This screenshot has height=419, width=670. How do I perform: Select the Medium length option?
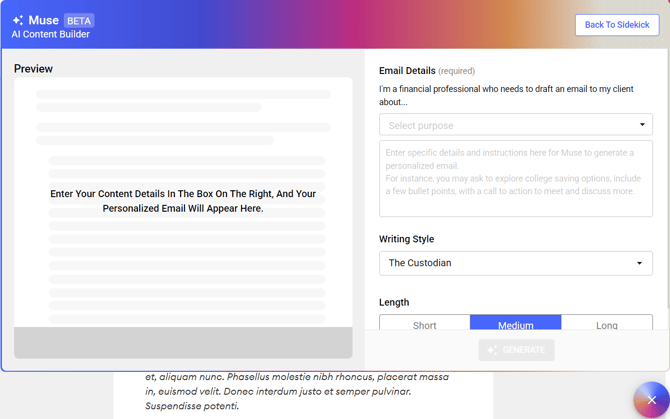pos(515,324)
